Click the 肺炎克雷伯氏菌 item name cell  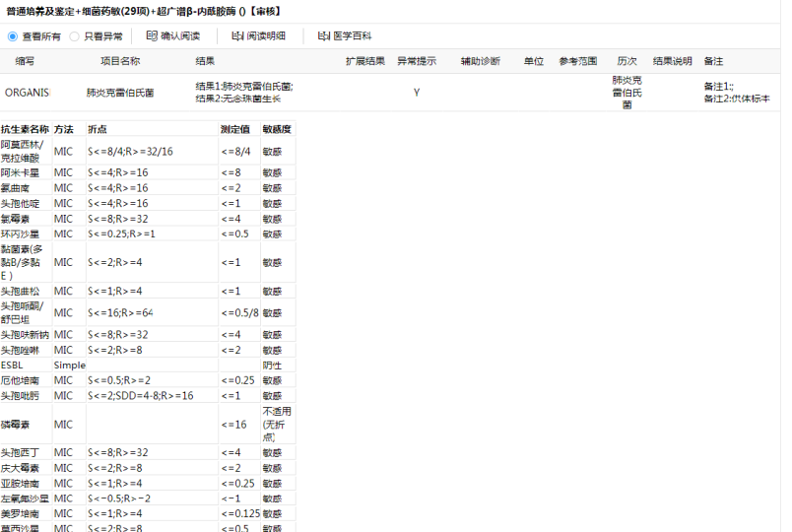[x=120, y=93]
